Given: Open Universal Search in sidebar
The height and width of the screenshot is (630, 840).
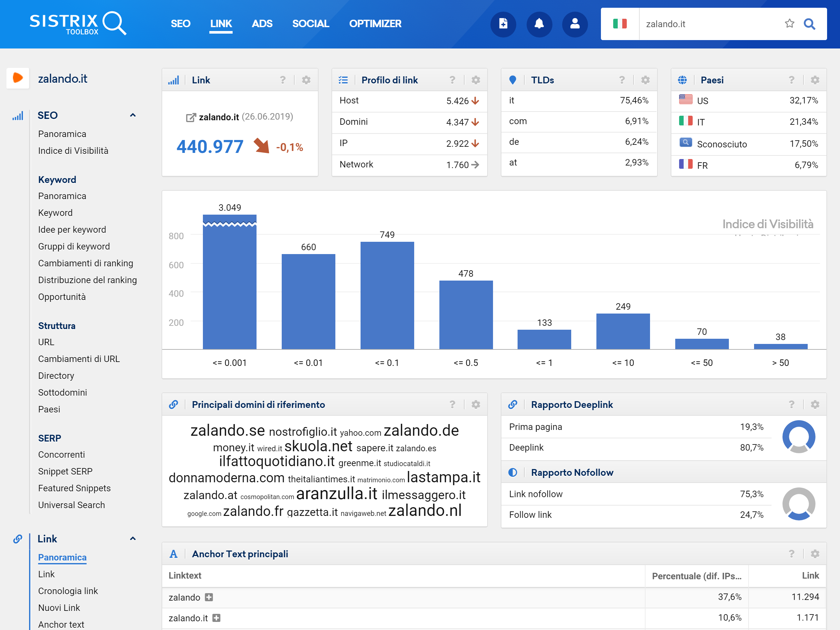Looking at the screenshot, I should tap(71, 505).
